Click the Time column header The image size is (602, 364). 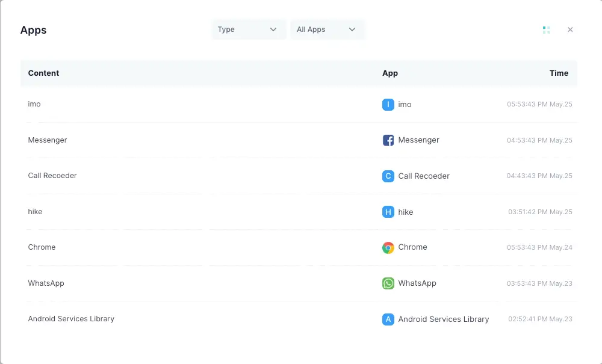point(559,73)
